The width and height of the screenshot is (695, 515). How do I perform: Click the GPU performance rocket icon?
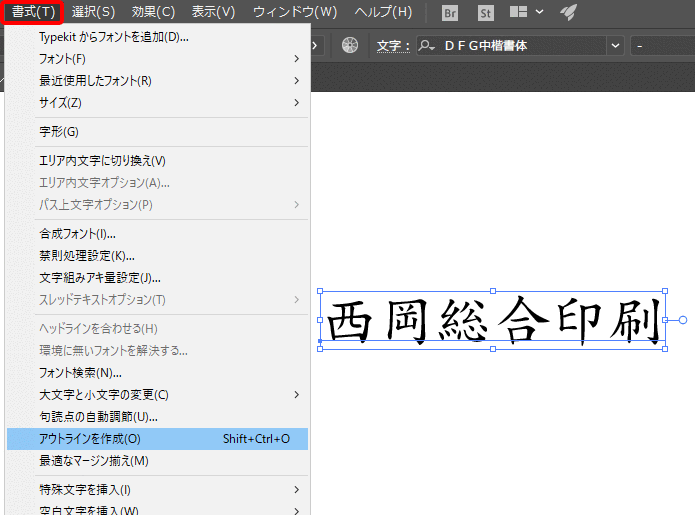tap(568, 12)
